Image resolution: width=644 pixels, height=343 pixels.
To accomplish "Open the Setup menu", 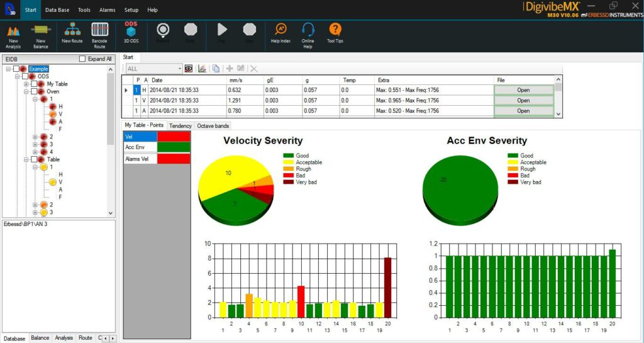I will point(131,10).
